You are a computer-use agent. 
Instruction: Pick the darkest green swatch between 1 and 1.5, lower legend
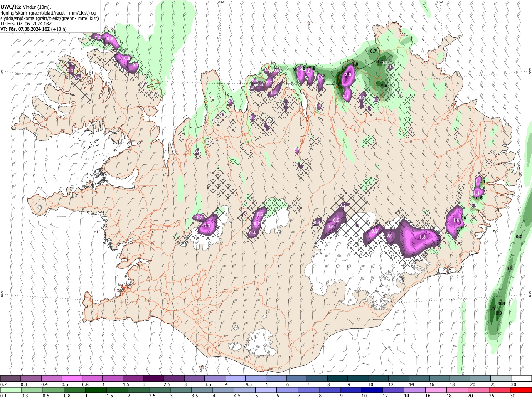point(96,390)
